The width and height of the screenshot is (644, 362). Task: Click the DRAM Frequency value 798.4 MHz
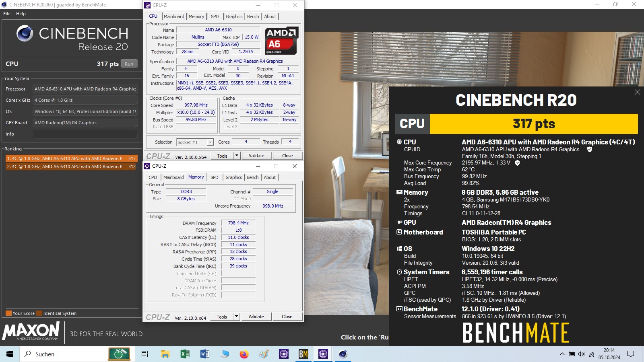coord(238,223)
